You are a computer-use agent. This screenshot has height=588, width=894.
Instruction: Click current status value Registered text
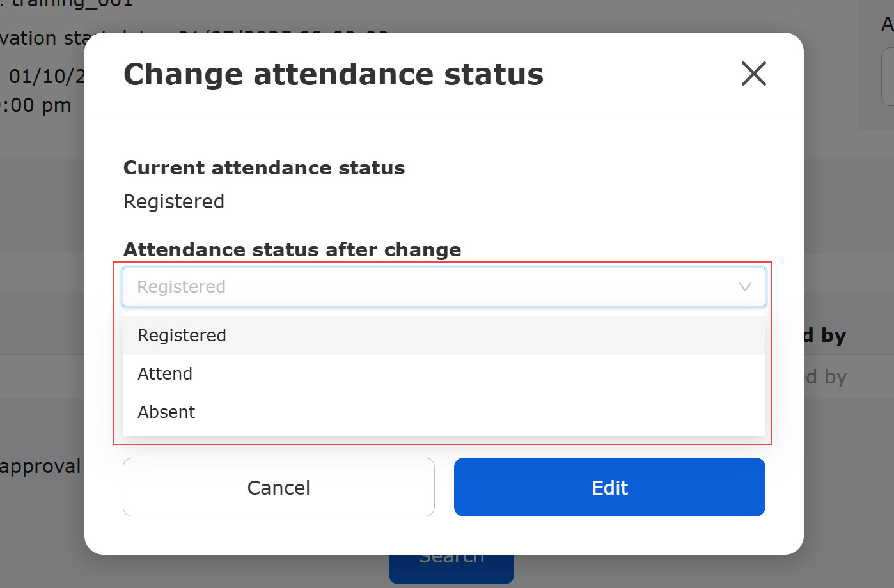(x=174, y=202)
